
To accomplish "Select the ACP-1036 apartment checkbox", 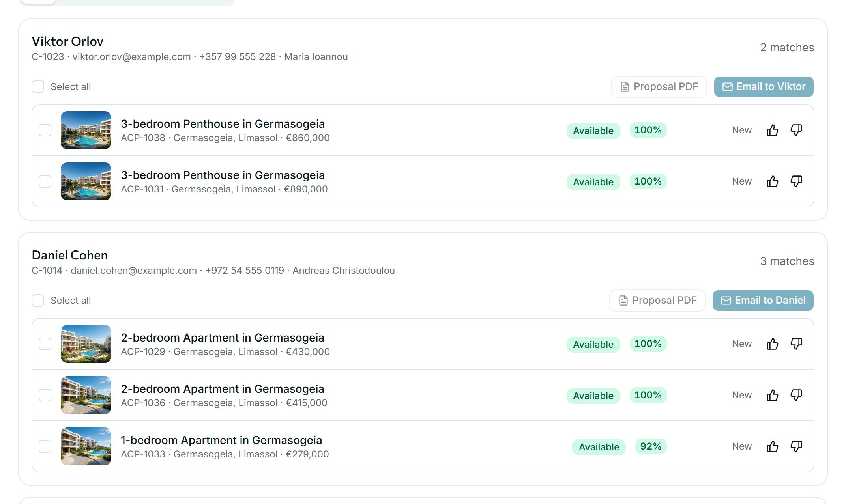I will pyautogui.click(x=45, y=395).
